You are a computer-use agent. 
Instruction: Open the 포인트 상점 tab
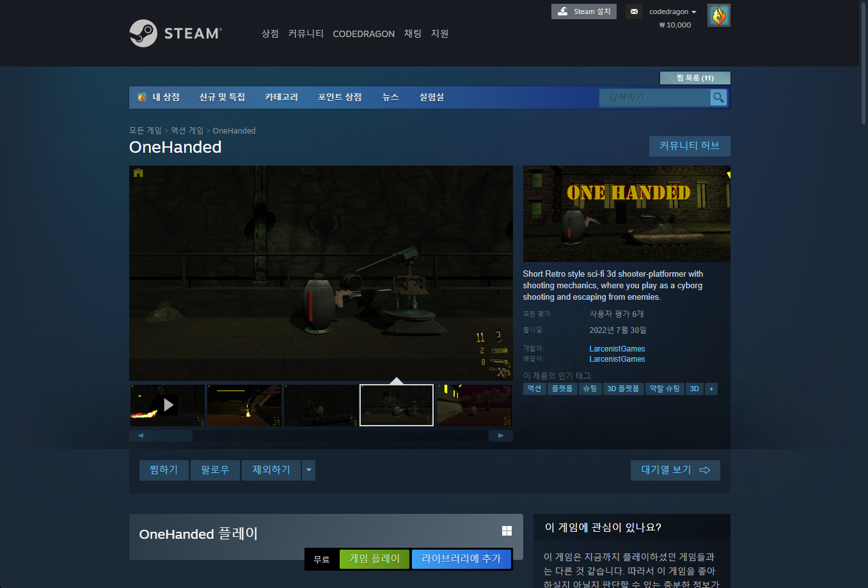click(x=340, y=97)
